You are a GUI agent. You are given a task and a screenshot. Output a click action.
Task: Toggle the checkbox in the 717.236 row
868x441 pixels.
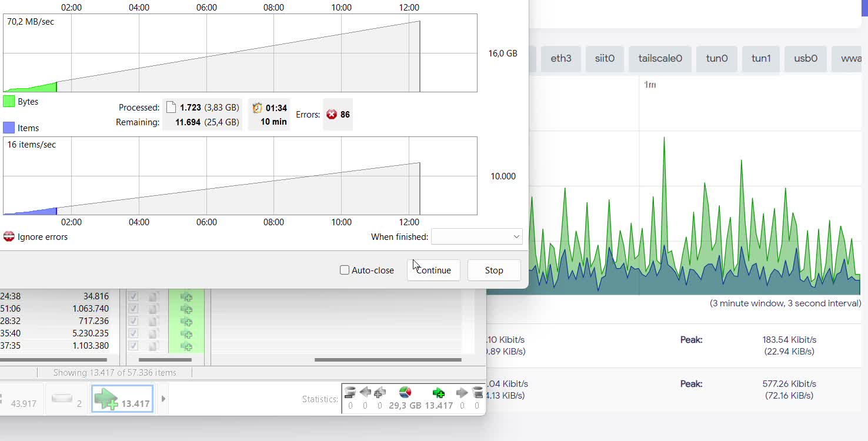tap(133, 321)
